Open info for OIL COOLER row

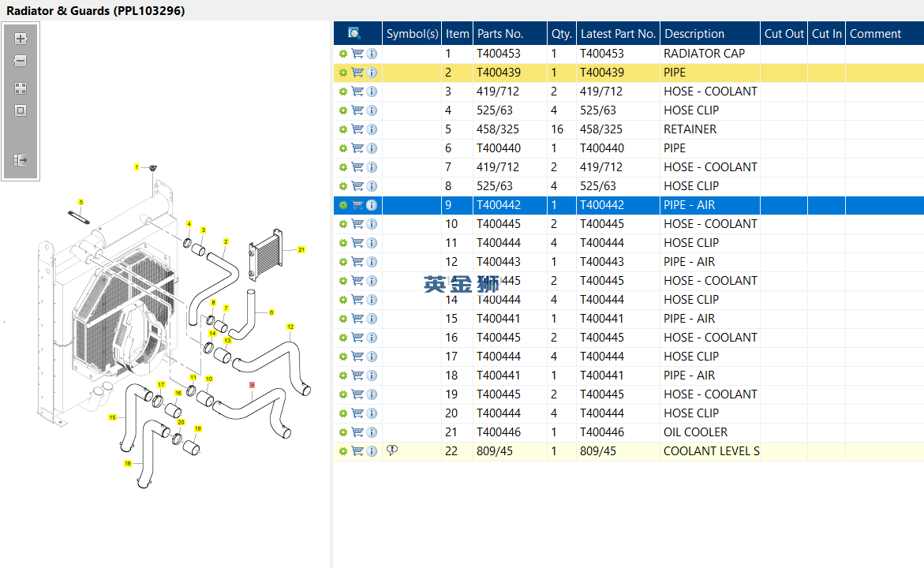[372, 432]
